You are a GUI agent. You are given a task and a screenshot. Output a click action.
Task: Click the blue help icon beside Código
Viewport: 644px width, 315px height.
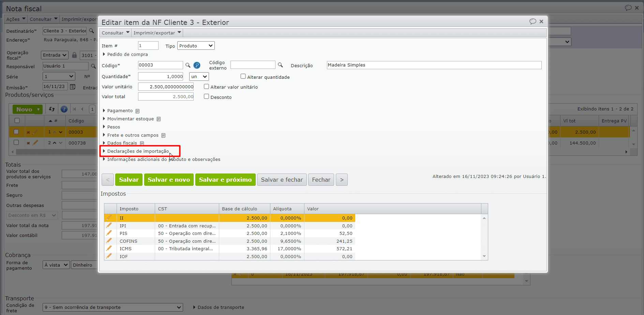click(x=197, y=65)
